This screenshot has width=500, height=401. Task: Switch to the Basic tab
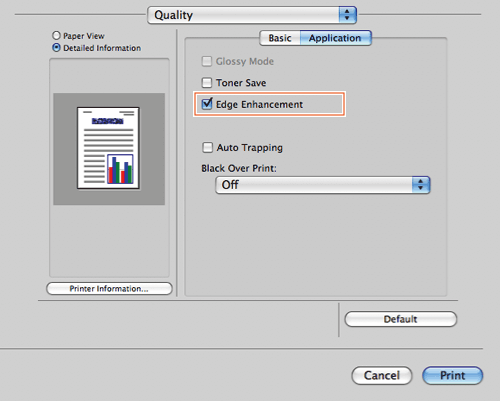pos(280,38)
